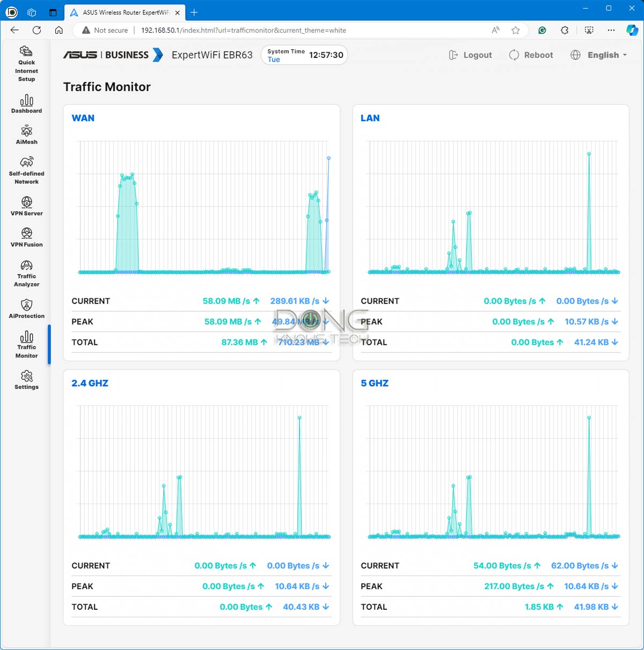Click the LAN traffic graph
Image resolution: width=644 pixels, height=650 pixels.
[493, 208]
